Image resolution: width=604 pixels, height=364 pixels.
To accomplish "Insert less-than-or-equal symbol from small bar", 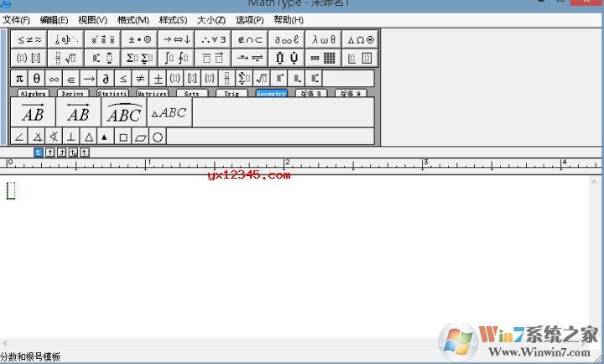I will click(123, 79).
